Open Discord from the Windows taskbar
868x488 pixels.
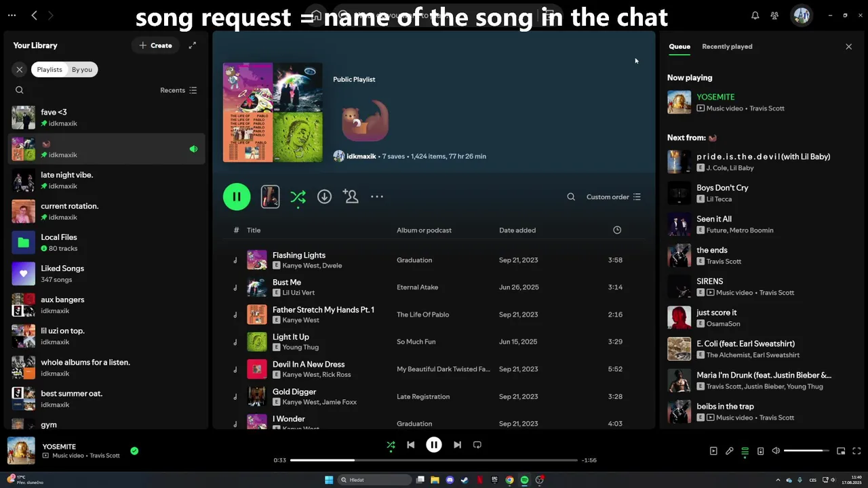(450, 480)
